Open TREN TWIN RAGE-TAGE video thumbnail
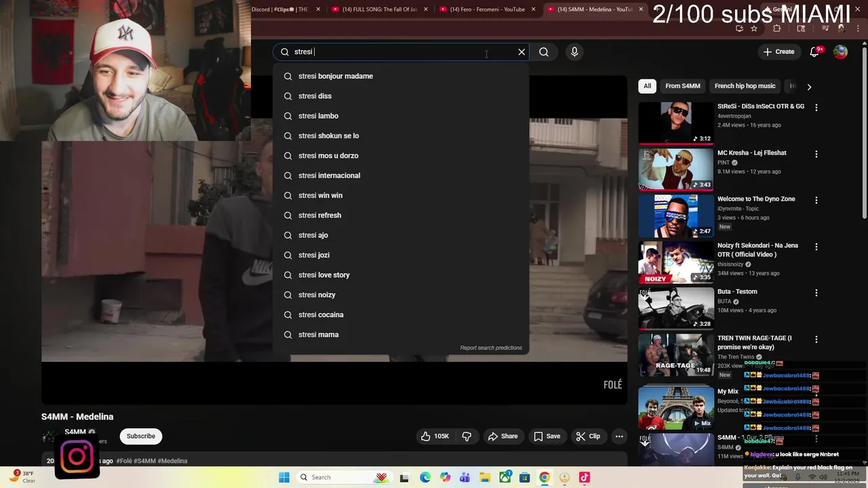868x488 pixels. [676, 354]
